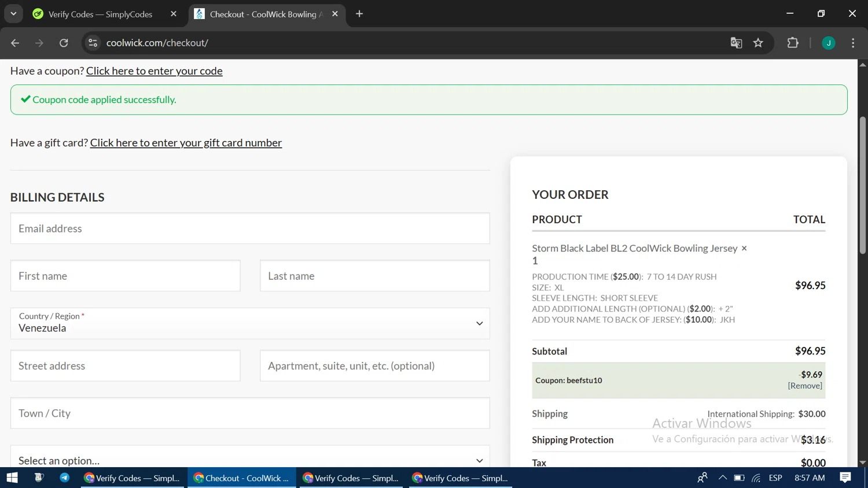Open the People icon in system tray
The height and width of the screenshot is (488, 868).
tap(703, 478)
